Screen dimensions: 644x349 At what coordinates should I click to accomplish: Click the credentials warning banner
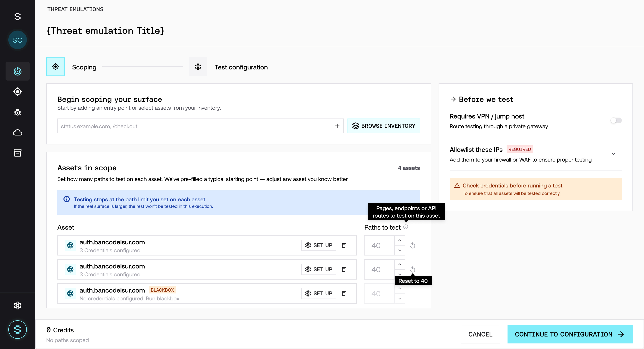pos(535,189)
